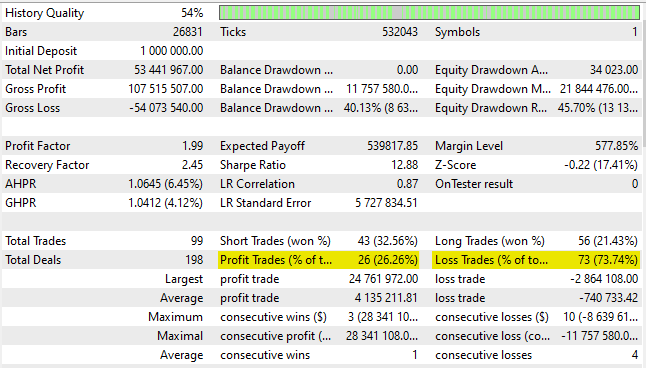646x368 pixels.
Task: Click the Sharpe Ratio value 12.88
Action: 405,164
